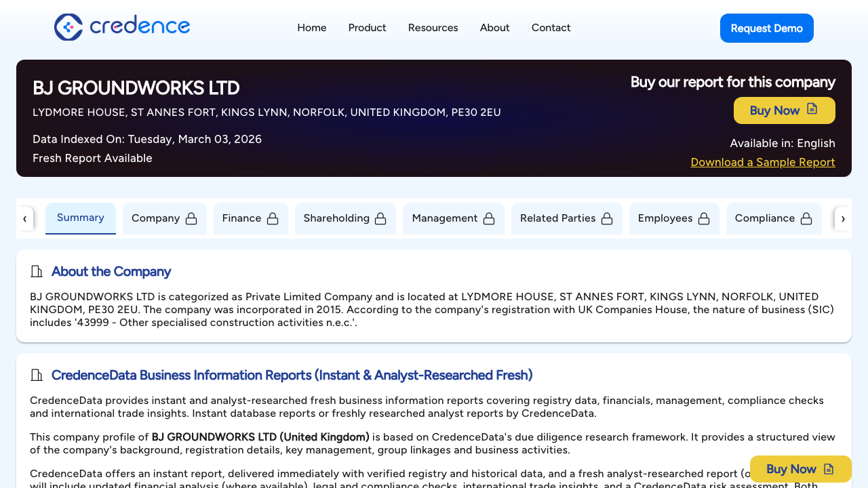Click the document icon on the bottom Buy Now button
The width and height of the screenshot is (868, 488).
[829, 468]
